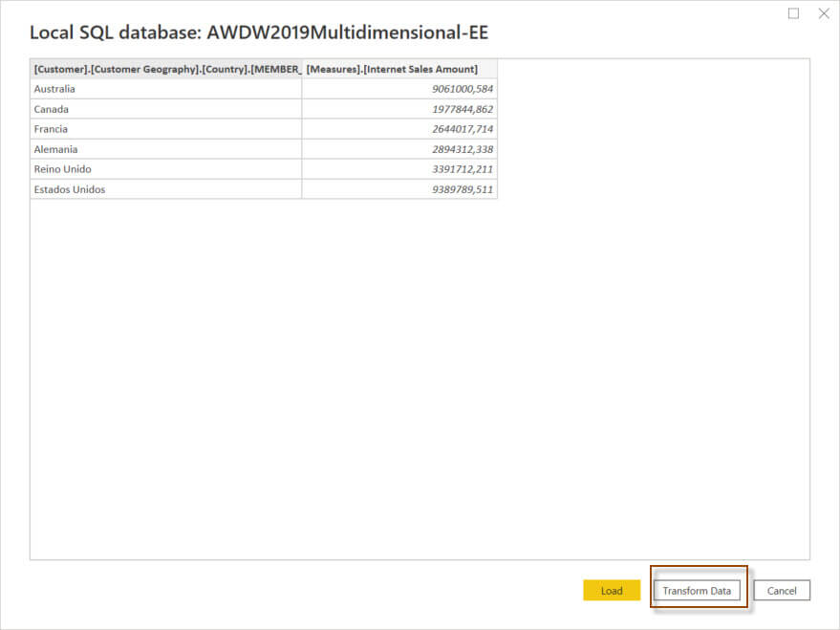Maximize the preview dialog window
Image resolution: width=840 pixels, height=630 pixels.
point(793,13)
